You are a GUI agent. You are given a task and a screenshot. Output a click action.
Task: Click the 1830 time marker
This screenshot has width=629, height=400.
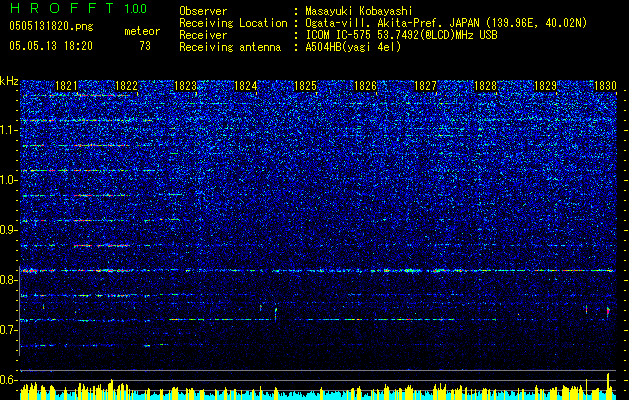point(605,86)
